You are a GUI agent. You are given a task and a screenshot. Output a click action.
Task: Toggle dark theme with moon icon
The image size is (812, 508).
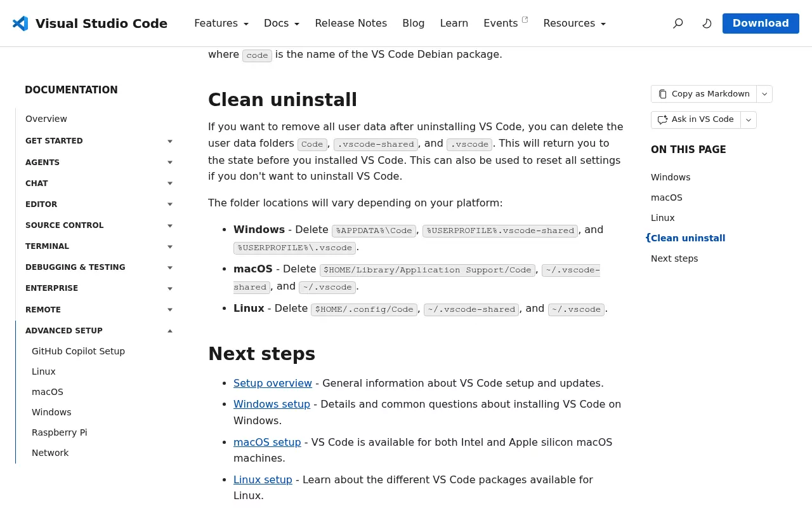click(707, 23)
